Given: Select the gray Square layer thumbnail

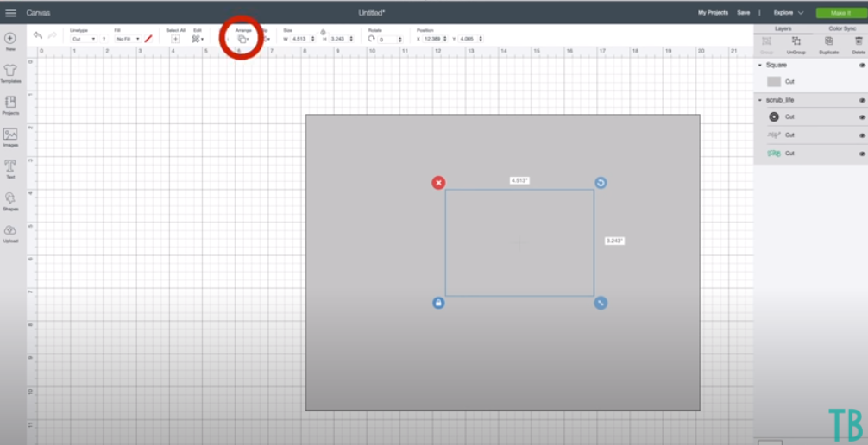Looking at the screenshot, I should coord(774,81).
